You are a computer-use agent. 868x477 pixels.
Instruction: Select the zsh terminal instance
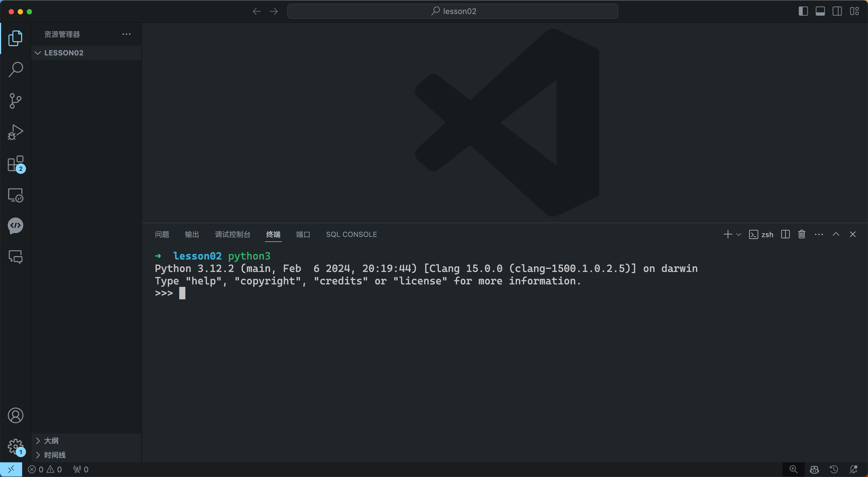[x=761, y=234]
